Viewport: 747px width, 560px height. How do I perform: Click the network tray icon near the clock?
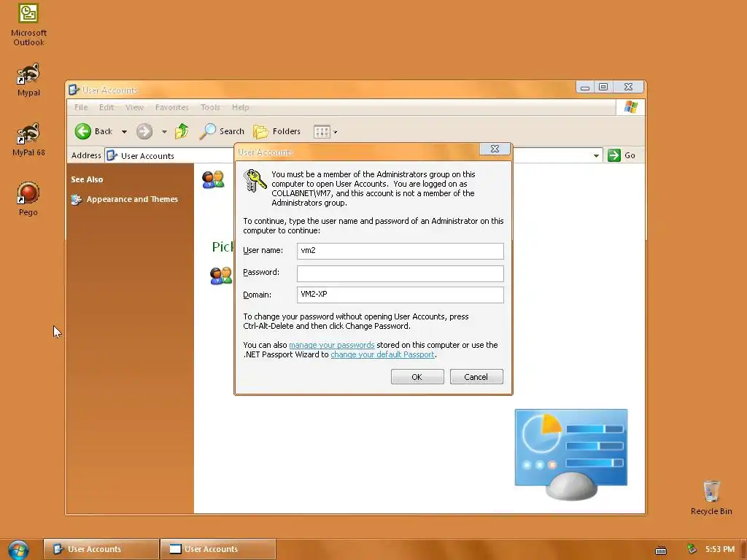point(692,549)
